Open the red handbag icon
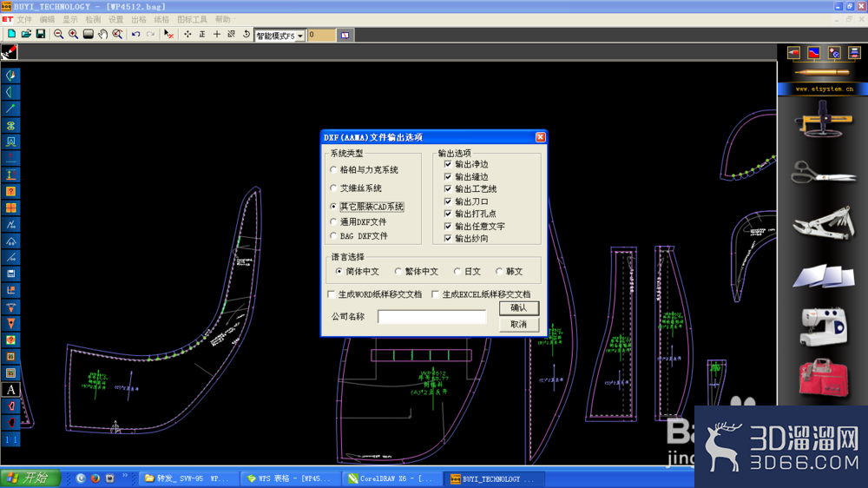Image resolution: width=868 pixels, height=488 pixels. [x=824, y=379]
